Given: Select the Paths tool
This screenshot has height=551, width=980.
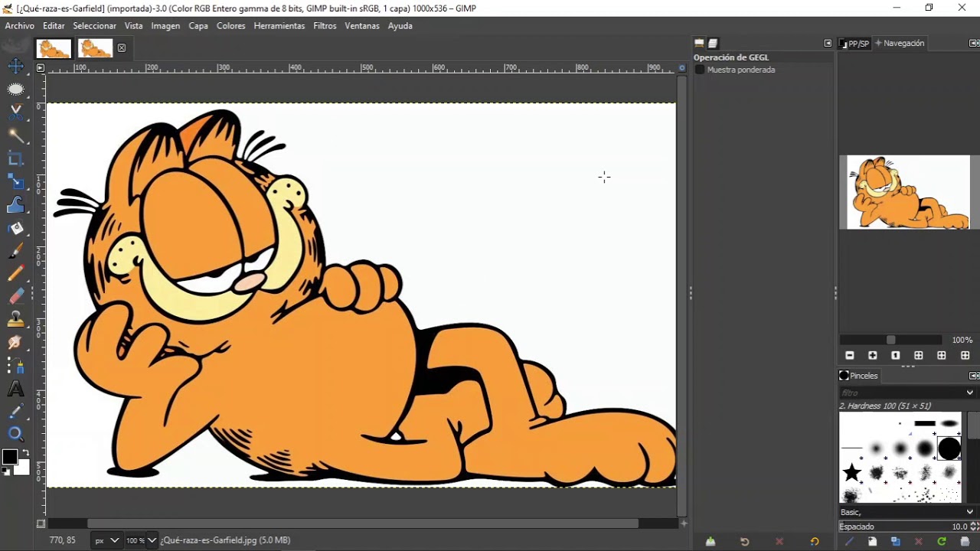Looking at the screenshot, I should click(15, 365).
